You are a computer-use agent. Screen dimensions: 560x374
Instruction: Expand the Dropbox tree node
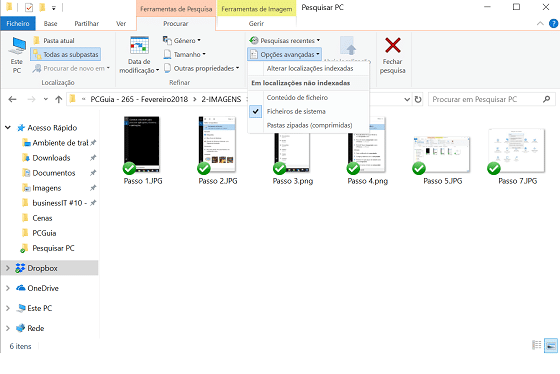point(8,268)
